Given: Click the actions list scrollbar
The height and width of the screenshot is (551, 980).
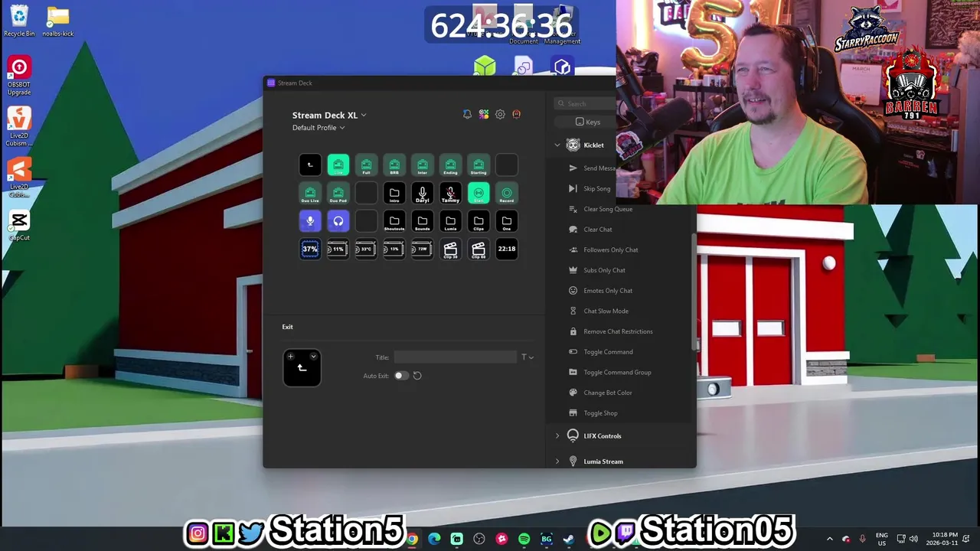Looking at the screenshot, I should click(x=694, y=291).
